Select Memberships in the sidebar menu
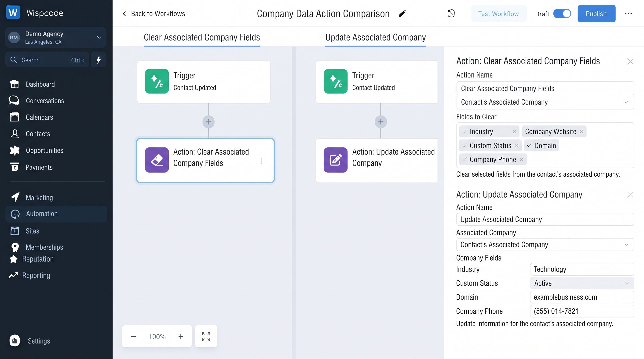The width and height of the screenshot is (644, 359). click(37, 247)
